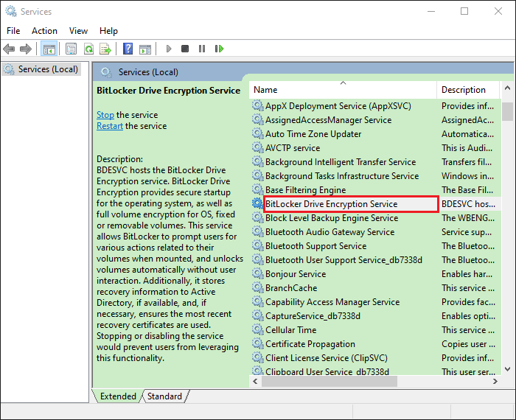Select AssignedAccessManager Service row
This screenshot has width=516, height=420.
(375, 120)
